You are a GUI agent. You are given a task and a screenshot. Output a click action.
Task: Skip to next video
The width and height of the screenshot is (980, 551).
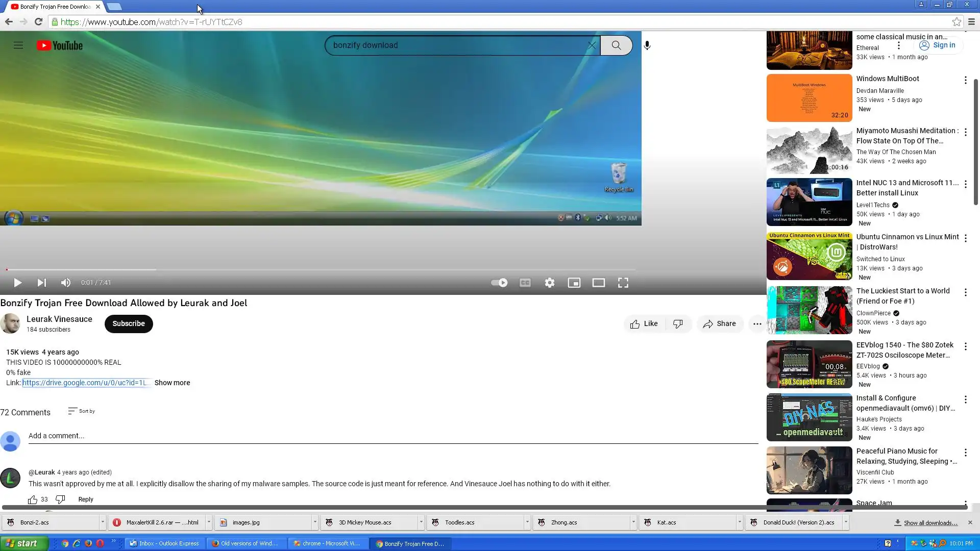[x=42, y=283]
